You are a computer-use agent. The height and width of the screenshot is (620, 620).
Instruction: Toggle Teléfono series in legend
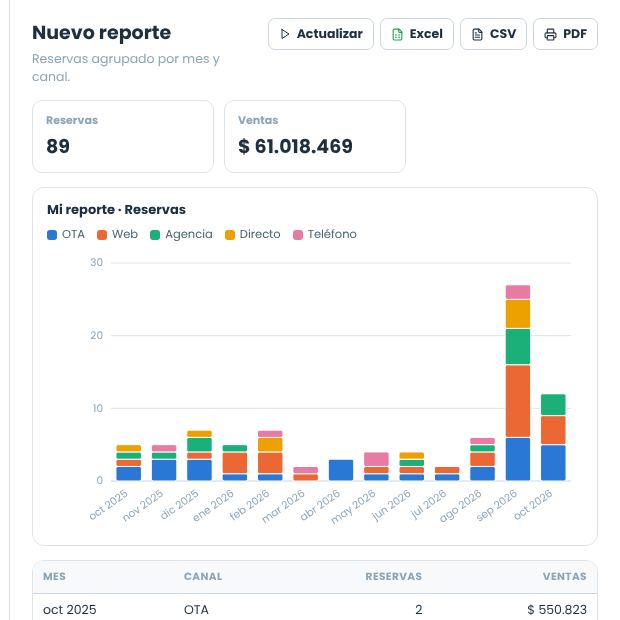(325, 234)
